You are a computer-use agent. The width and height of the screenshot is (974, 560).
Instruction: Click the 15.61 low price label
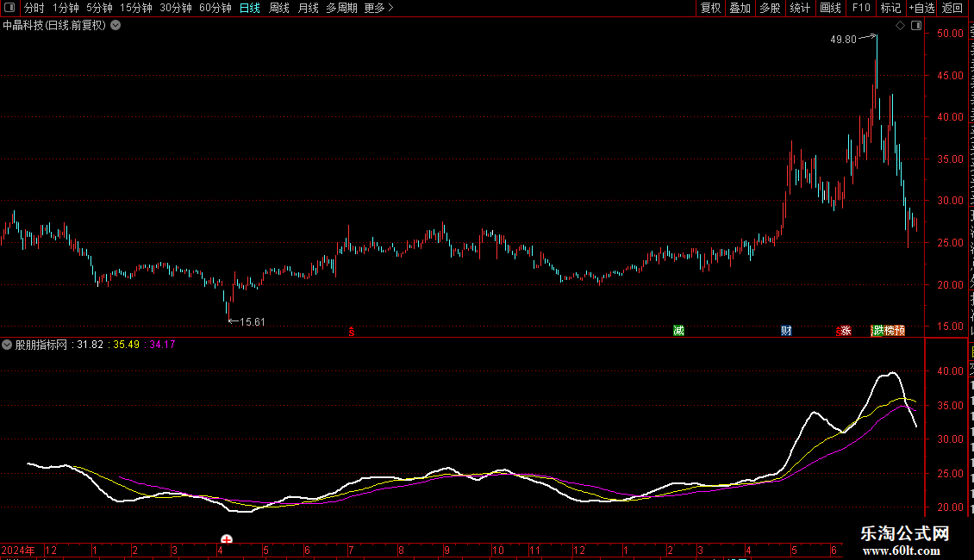click(253, 321)
